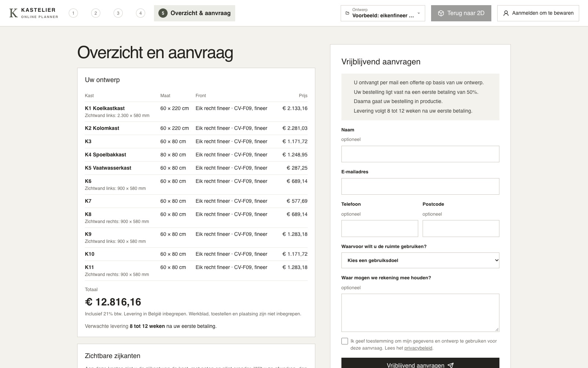
Task: Click the K8 cabinet label
Action: tap(88, 214)
